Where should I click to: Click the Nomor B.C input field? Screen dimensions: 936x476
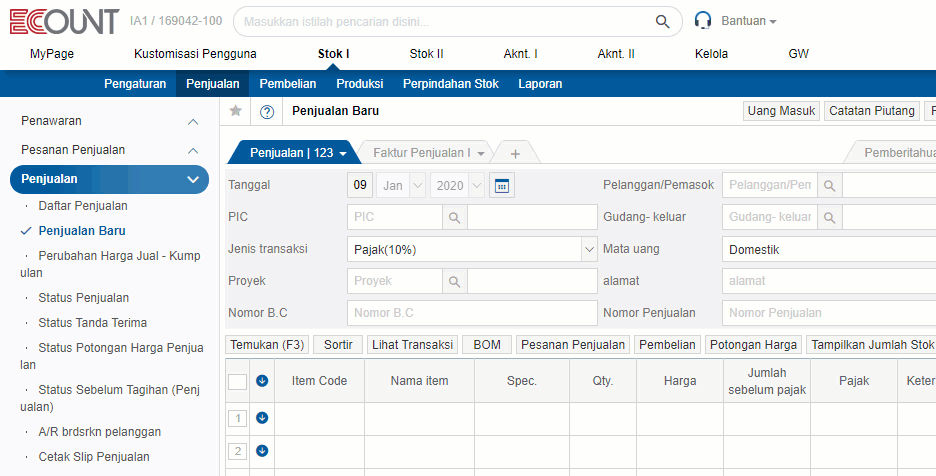pos(472,313)
